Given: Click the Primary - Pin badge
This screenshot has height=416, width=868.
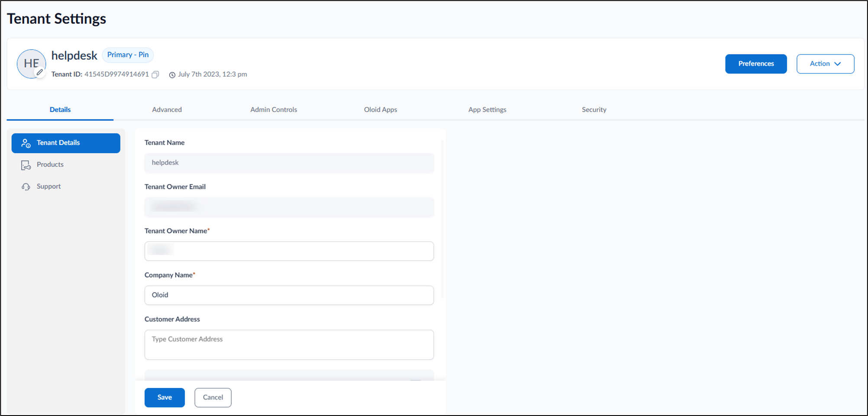Looking at the screenshot, I should click(x=128, y=55).
